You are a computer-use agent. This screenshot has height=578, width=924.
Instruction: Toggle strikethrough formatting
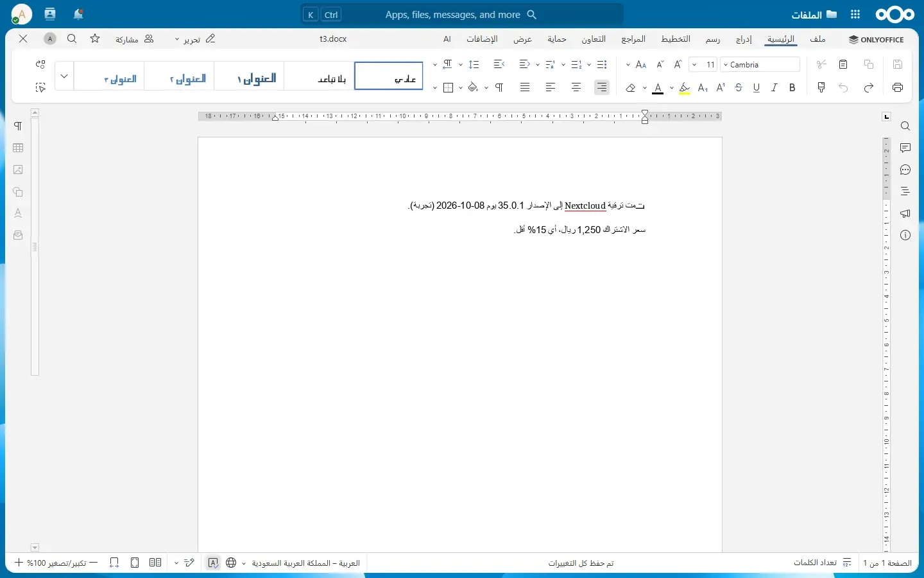(739, 87)
